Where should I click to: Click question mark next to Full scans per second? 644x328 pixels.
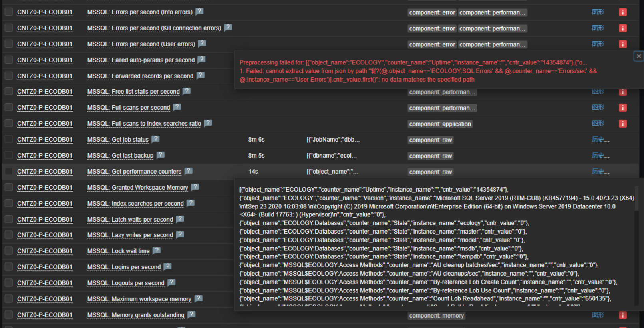[x=177, y=107]
